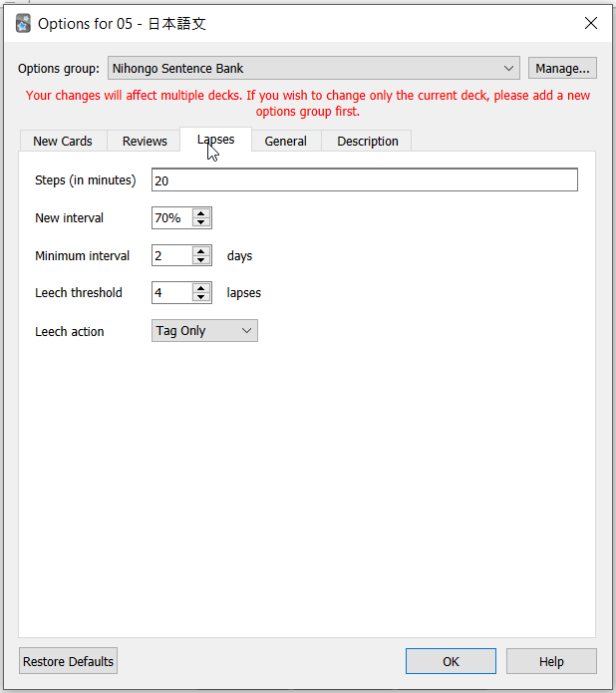Increase Leech threshold with up arrow
616x693 pixels.
201,288
